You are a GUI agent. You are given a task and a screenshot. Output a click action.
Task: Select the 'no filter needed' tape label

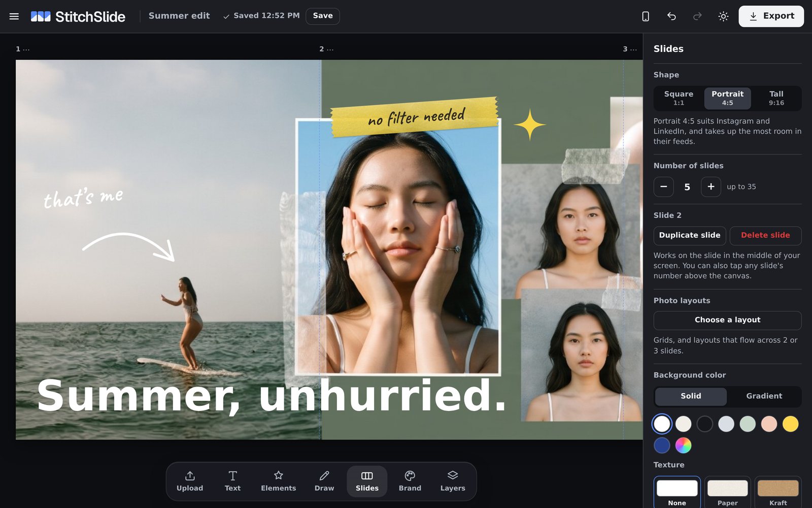[x=415, y=117]
